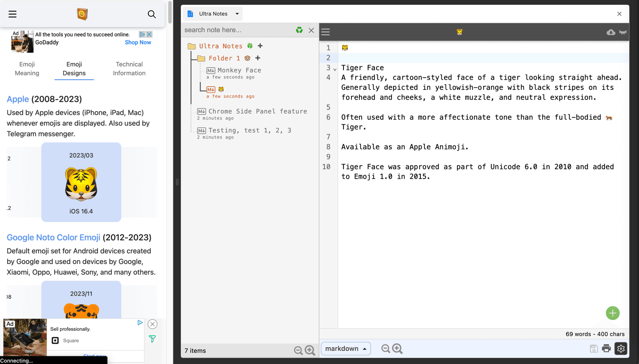Viewport: 639px width, 364px height.
Task: Click the green plus floating button
Action: (x=613, y=313)
